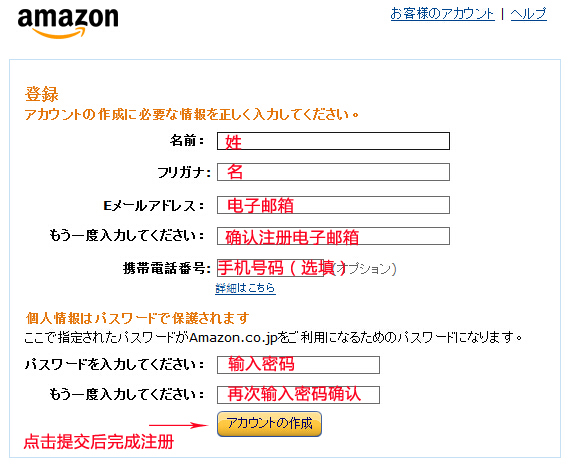Click the red 点击提交后完成注册 annotation

click(99, 442)
